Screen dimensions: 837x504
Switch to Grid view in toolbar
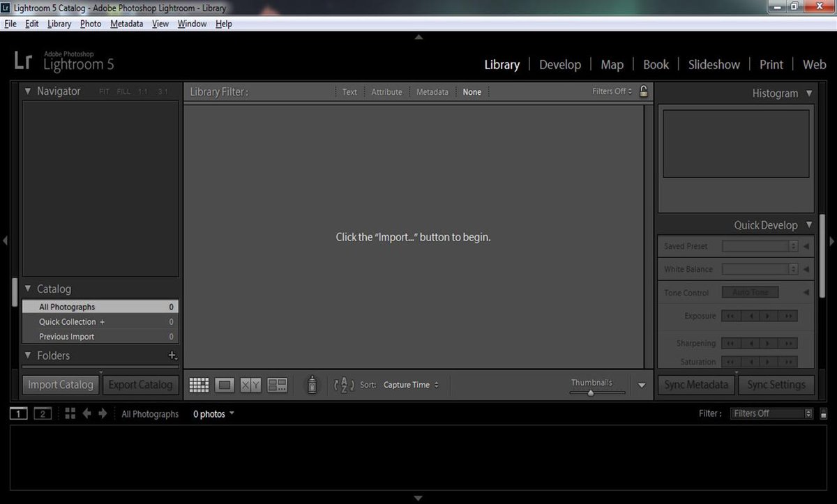199,385
